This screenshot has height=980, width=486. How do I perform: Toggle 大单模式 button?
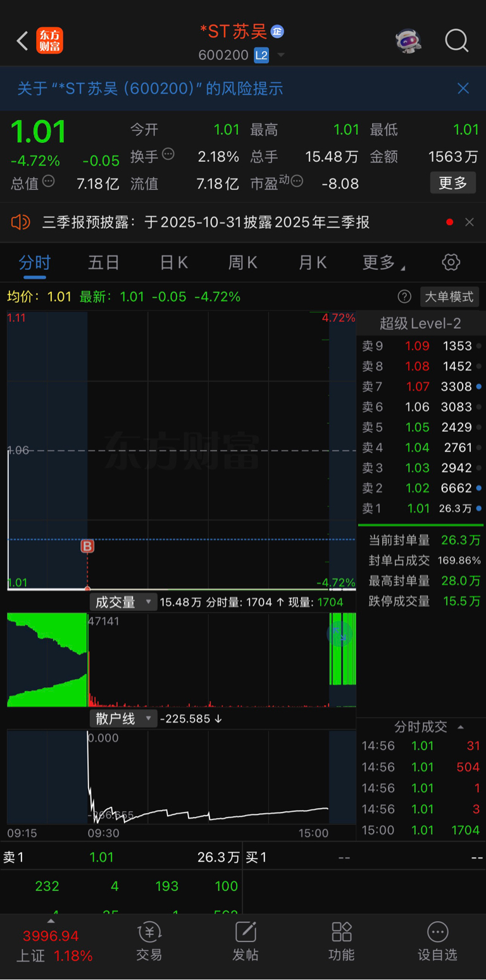(x=449, y=297)
